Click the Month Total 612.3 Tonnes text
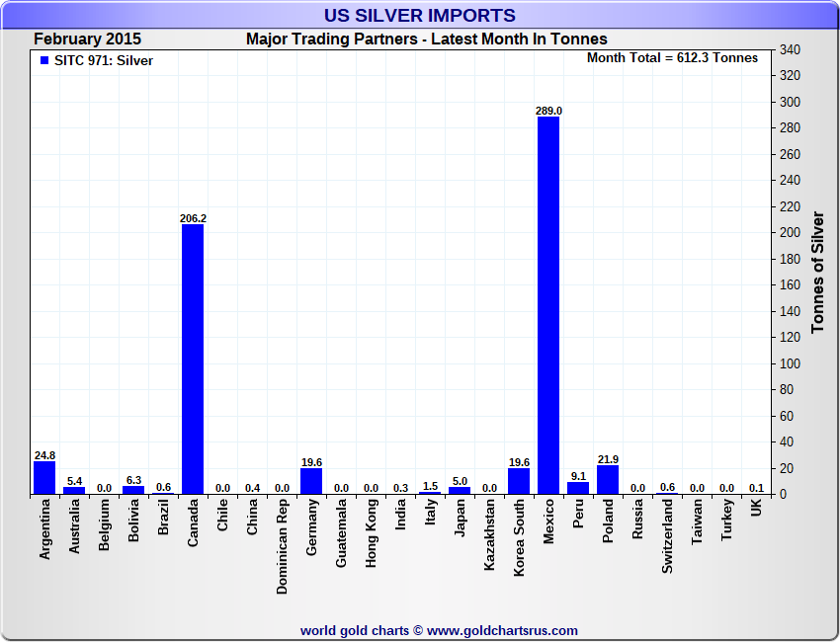 click(672, 58)
